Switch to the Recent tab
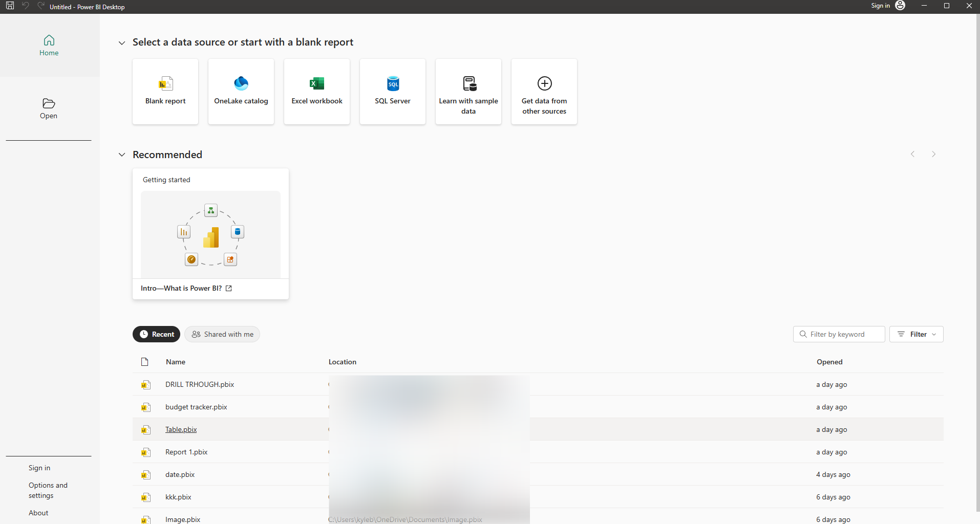 click(157, 334)
